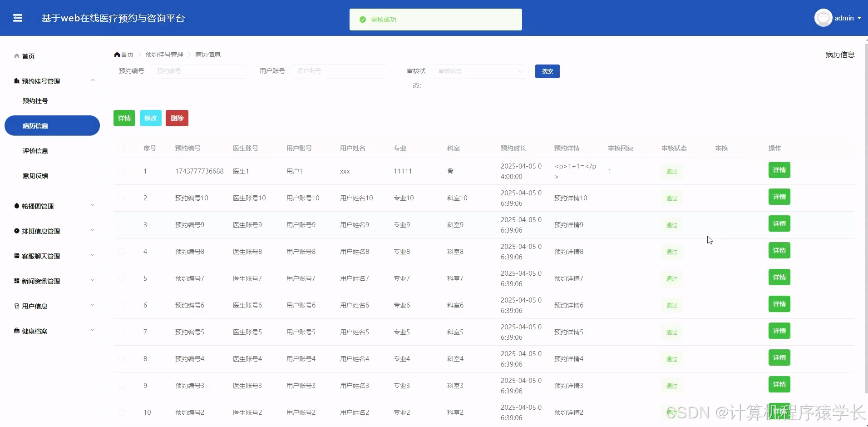Open the 意见反馈 page
The width and height of the screenshot is (868, 427).
(x=35, y=175)
